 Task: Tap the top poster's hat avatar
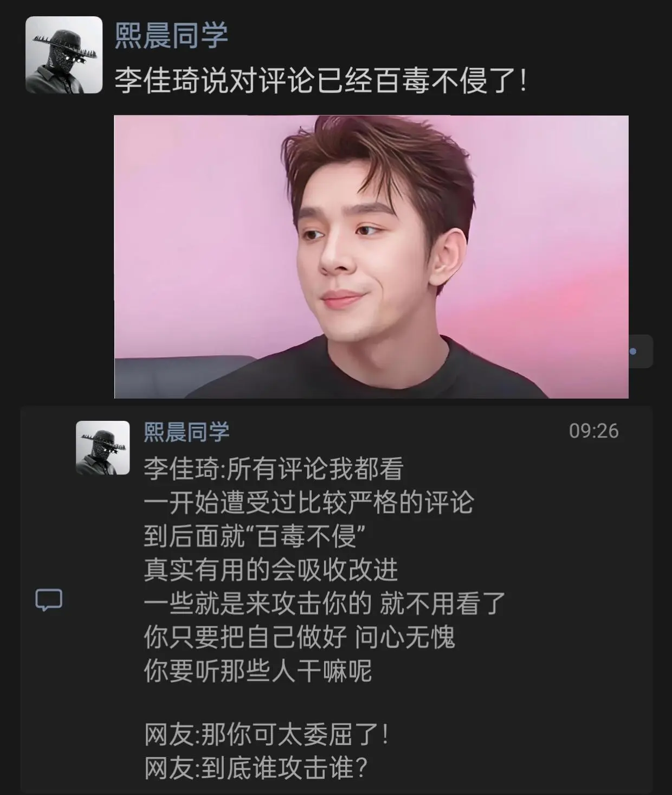pos(64,55)
